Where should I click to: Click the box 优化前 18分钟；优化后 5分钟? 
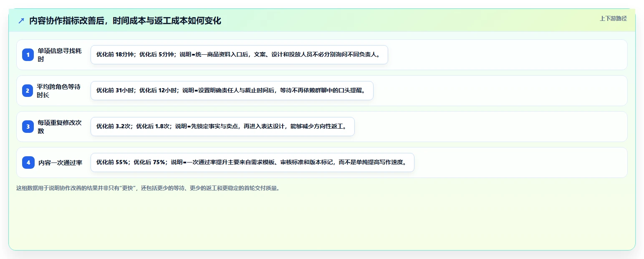[239, 55]
